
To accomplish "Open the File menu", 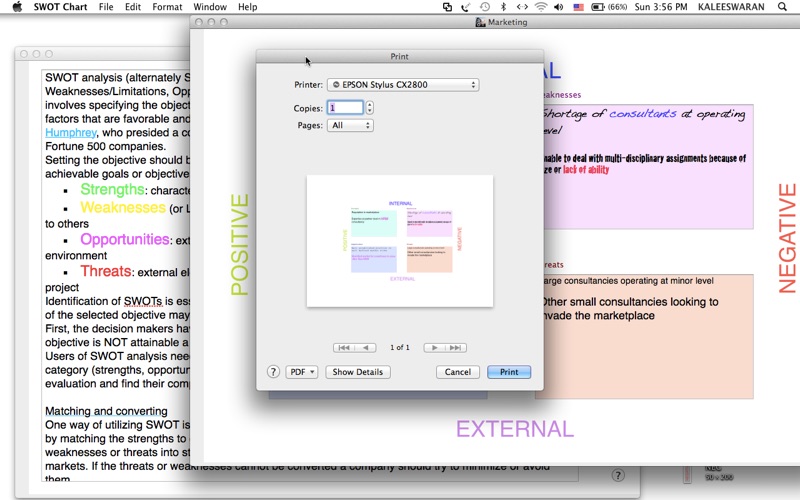I will coord(106,7).
